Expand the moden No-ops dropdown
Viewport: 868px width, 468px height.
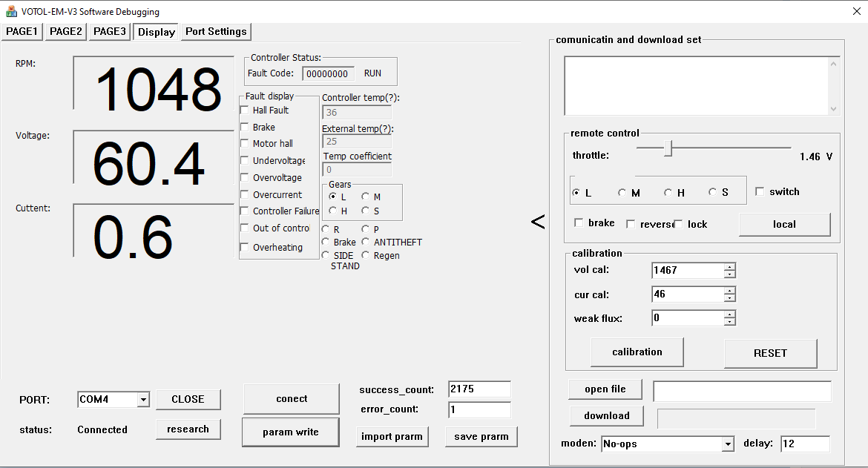tap(728, 444)
